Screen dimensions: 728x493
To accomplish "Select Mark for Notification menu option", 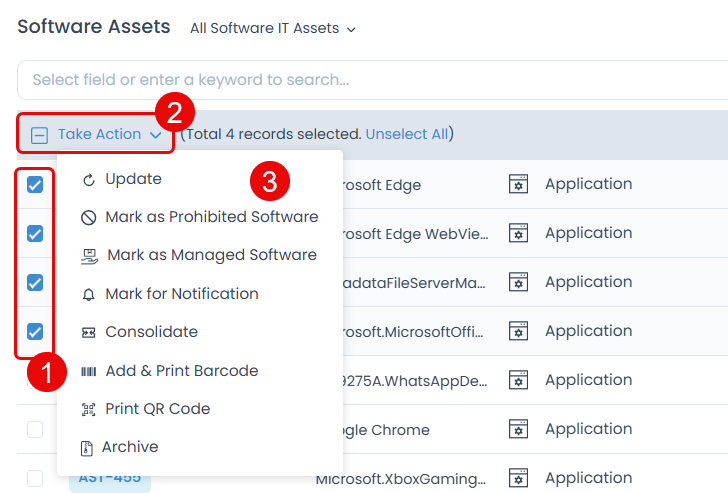I will point(181,294).
